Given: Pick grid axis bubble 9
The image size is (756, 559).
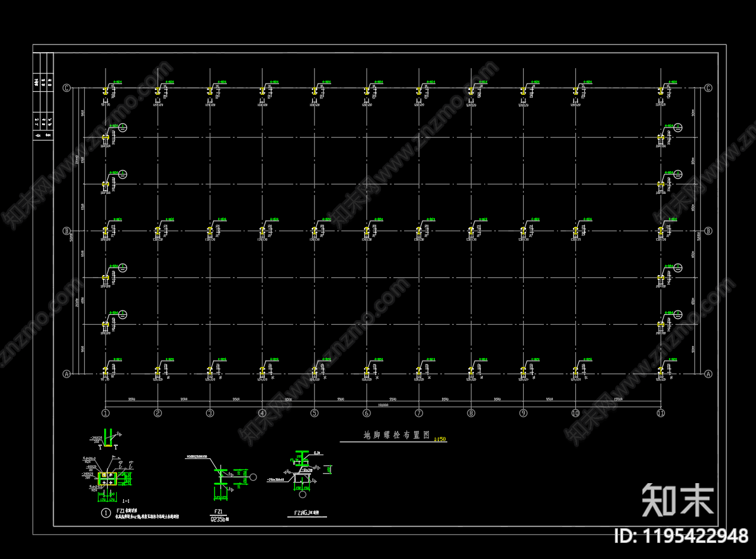Looking at the screenshot, I should (x=523, y=413).
